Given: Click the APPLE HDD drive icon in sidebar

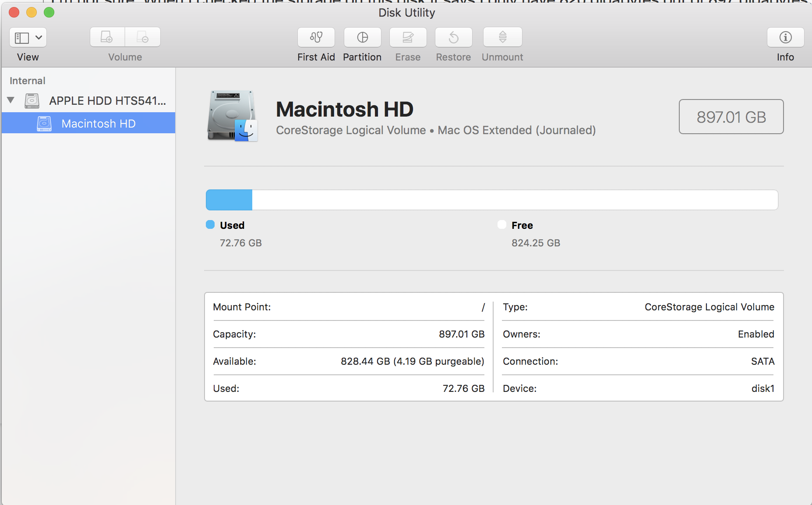Looking at the screenshot, I should [32, 101].
